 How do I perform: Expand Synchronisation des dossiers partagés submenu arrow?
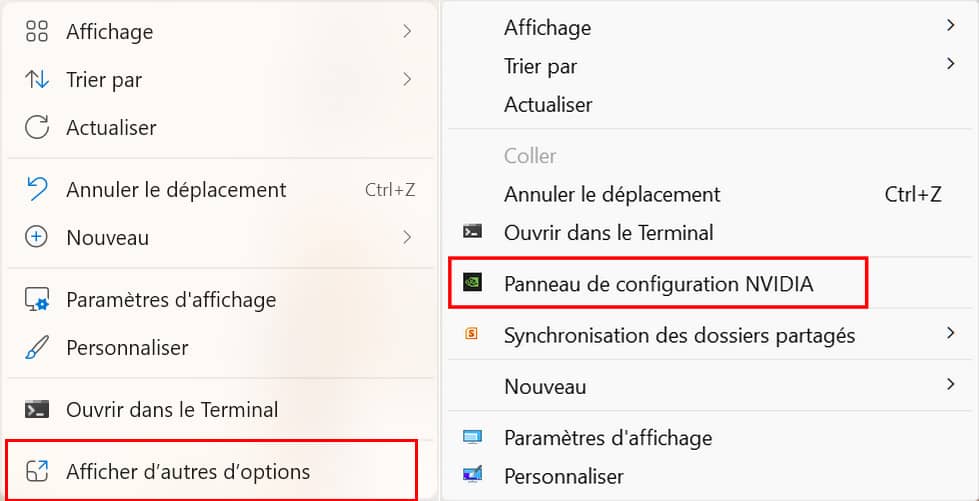tap(951, 334)
